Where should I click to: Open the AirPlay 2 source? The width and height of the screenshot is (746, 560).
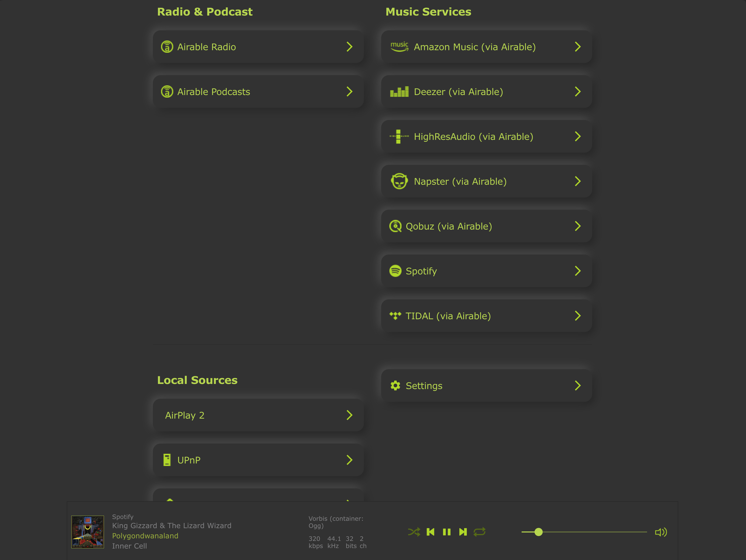point(258,415)
